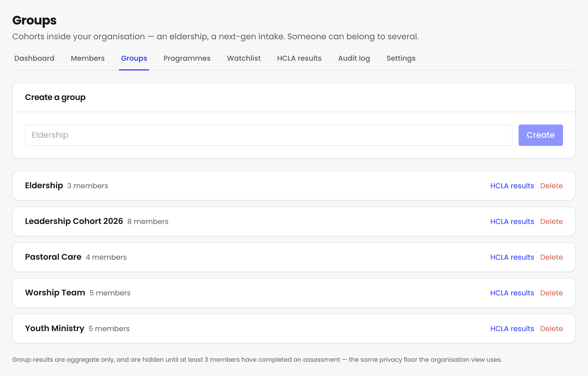
Task: Focus the group name input field
Action: [268, 135]
